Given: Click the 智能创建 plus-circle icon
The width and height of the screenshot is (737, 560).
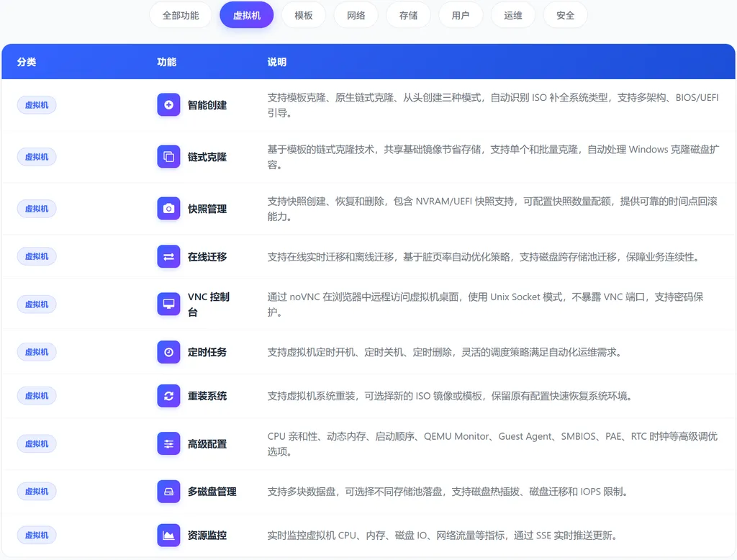Looking at the screenshot, I should (168, 105).
